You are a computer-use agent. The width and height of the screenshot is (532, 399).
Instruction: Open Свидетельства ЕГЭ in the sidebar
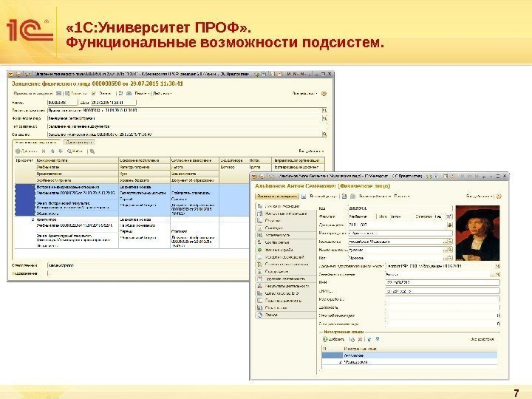point(286,293)
